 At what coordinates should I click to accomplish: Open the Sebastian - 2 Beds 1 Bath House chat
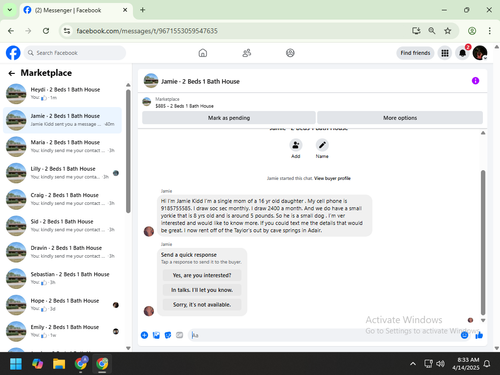[x=62, y=278]
